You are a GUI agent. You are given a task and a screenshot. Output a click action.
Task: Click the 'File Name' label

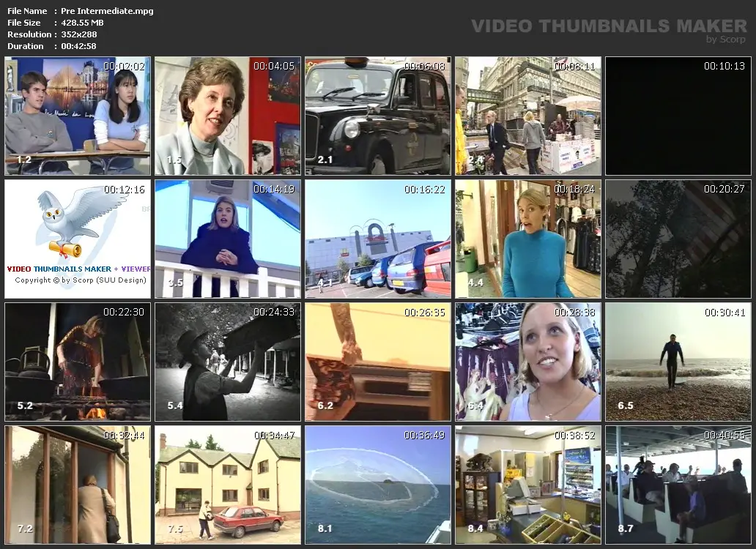27,10
